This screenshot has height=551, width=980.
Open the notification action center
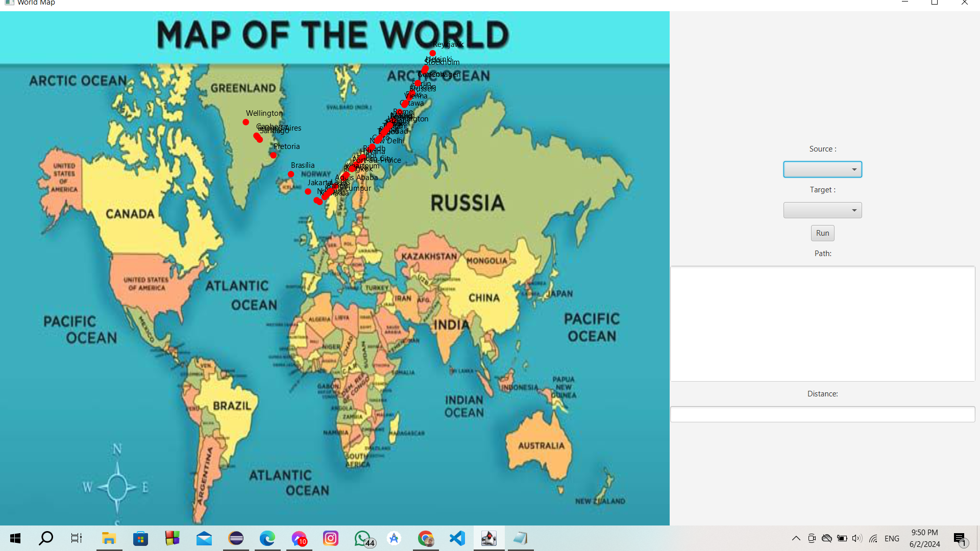[960, 538]
